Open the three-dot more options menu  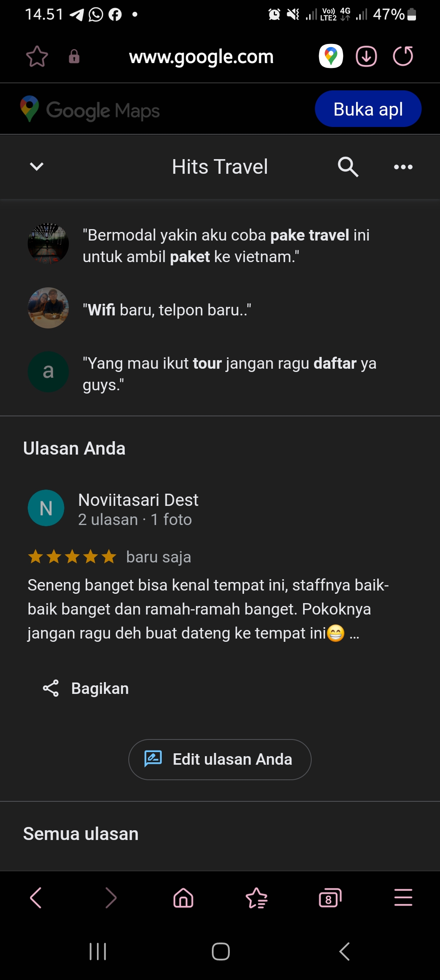403,167
